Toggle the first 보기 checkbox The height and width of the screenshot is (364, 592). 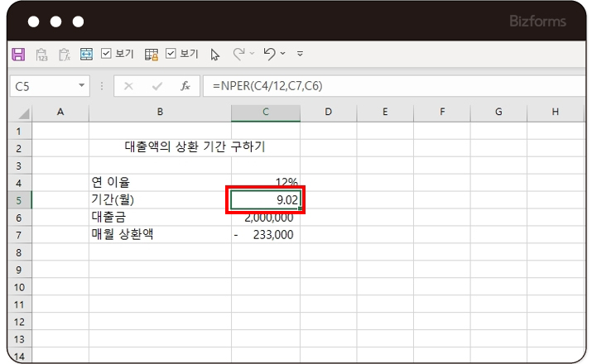click(106, 54)
